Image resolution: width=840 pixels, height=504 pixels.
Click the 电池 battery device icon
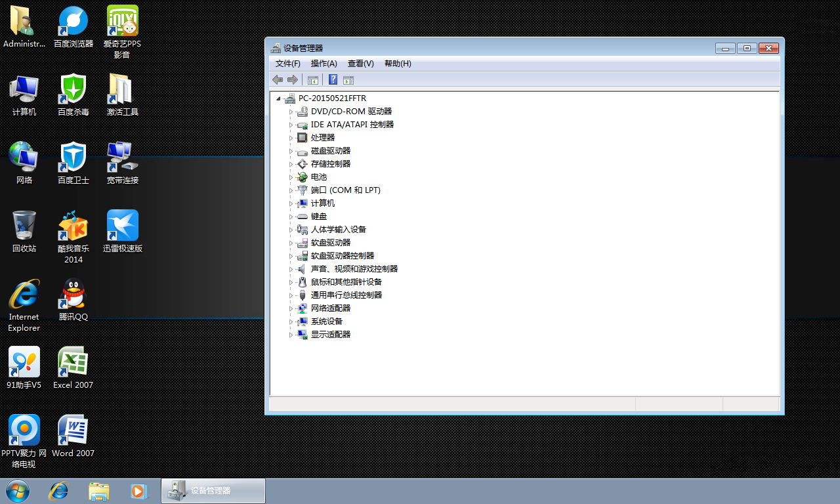(x=301, y=177)
